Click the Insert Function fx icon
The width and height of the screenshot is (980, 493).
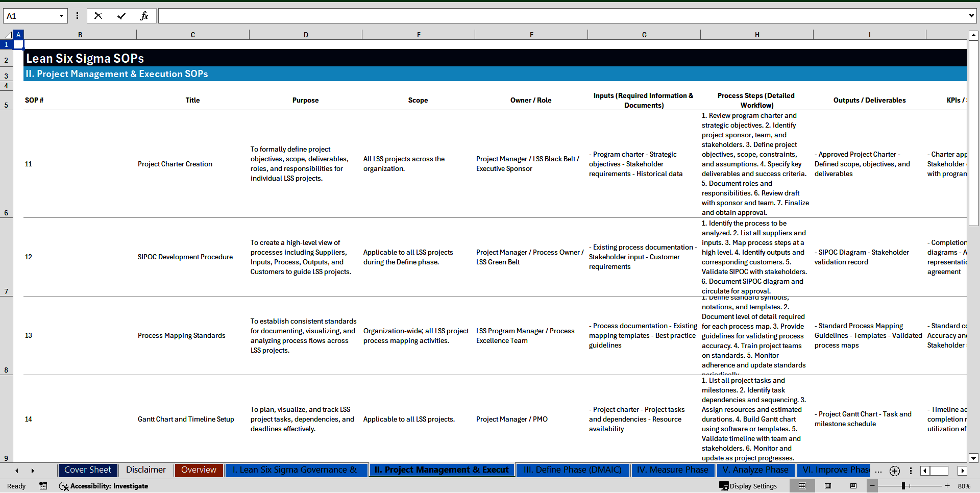pos(144,16)
